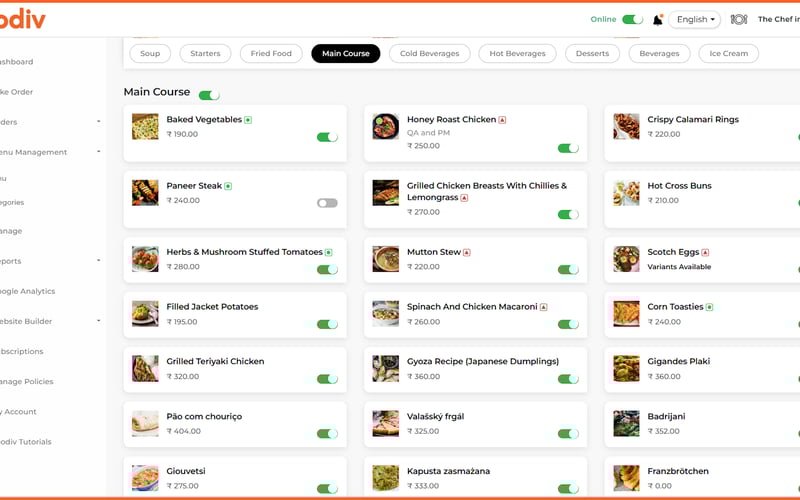Go to Dashboard in sidebar

click(16, 62)
